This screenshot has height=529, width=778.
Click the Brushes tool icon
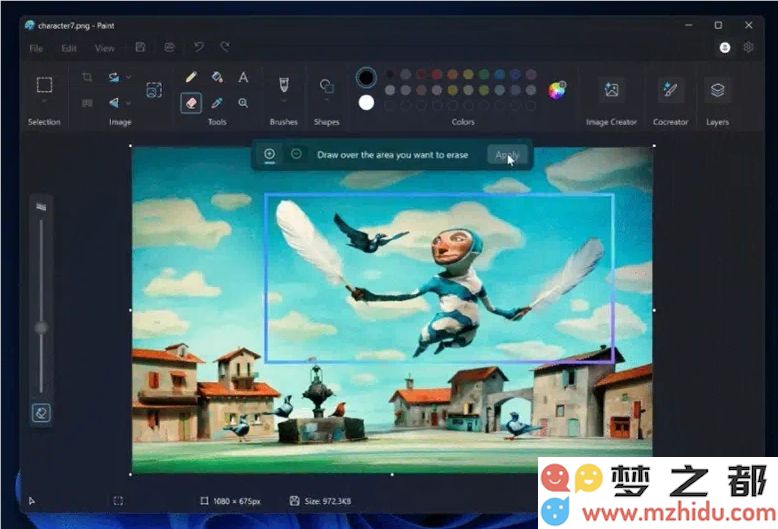(283, 84)
